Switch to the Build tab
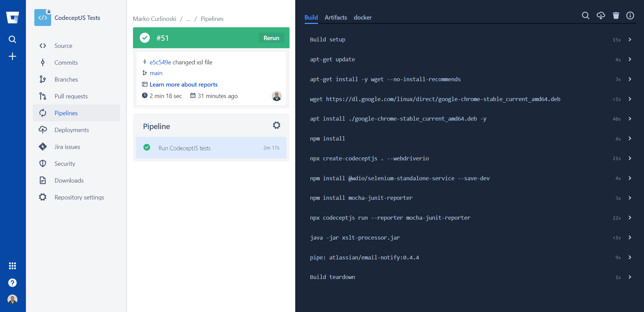Viewport: 644px width, 312px height. (311, 18)
